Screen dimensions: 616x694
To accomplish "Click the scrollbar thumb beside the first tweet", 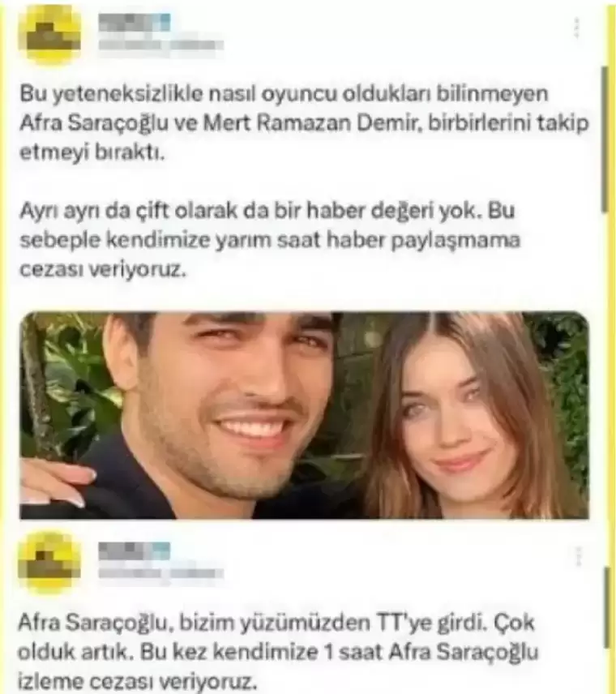I will 605,139.
